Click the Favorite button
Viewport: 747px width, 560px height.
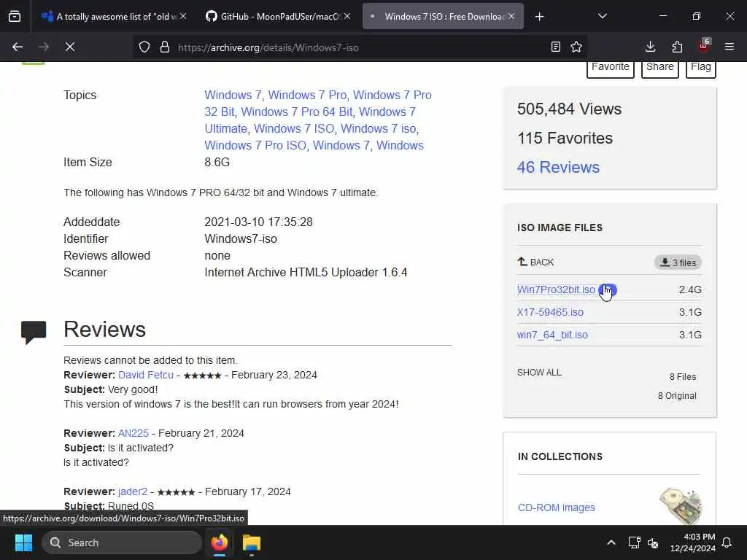click(611, 66)
